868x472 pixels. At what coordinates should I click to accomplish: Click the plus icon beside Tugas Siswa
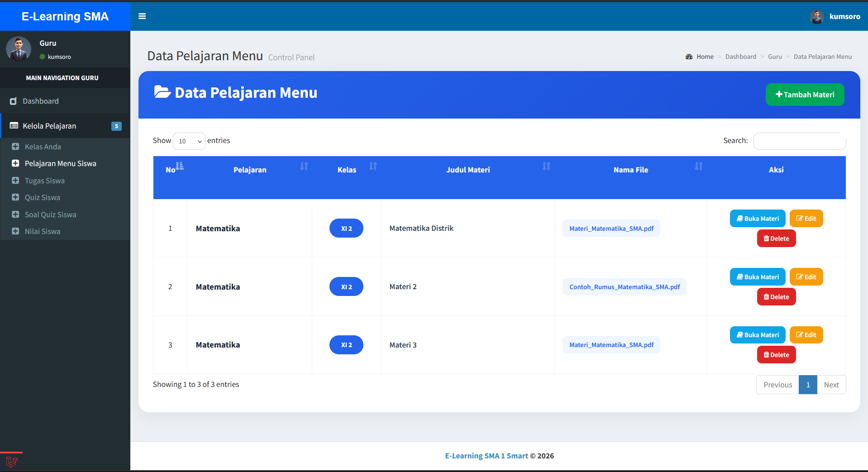pyautogui.click(x=15, y=181)
